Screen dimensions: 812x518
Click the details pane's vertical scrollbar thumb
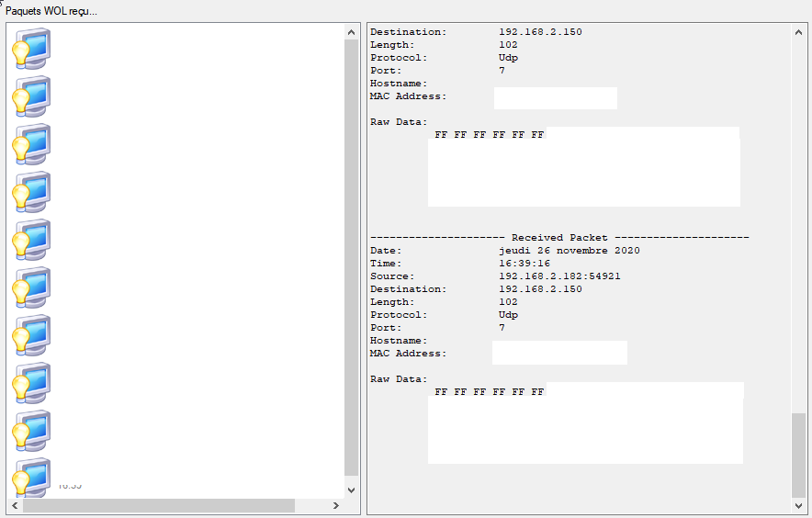click(x=798, y=455)
